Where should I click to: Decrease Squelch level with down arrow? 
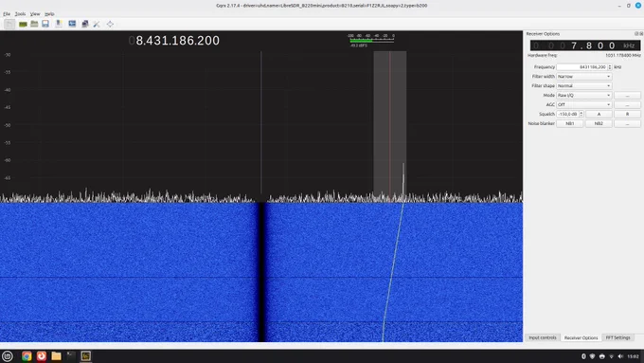[x=581, y=116]
